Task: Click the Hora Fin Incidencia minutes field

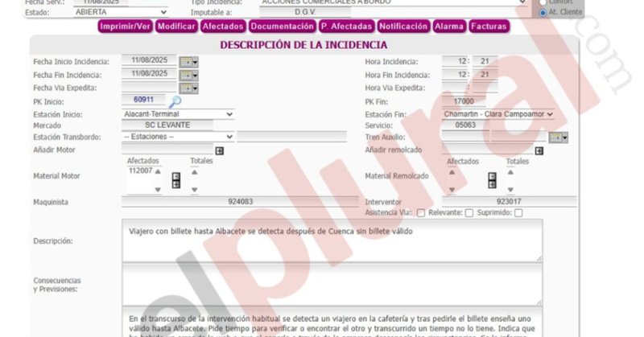Action: pyautogui.click(x=485, y=75)
